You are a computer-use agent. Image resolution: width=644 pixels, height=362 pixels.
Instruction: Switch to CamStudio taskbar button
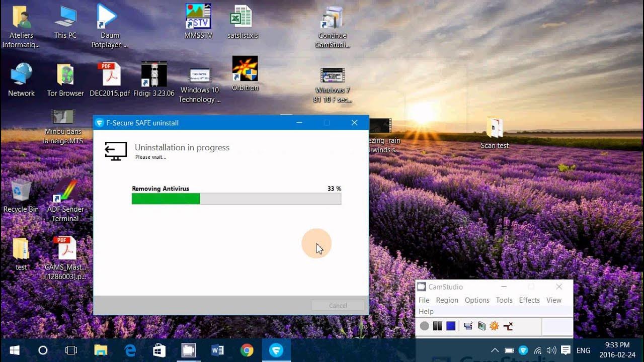pyautogui.click(x=188, y=350)
